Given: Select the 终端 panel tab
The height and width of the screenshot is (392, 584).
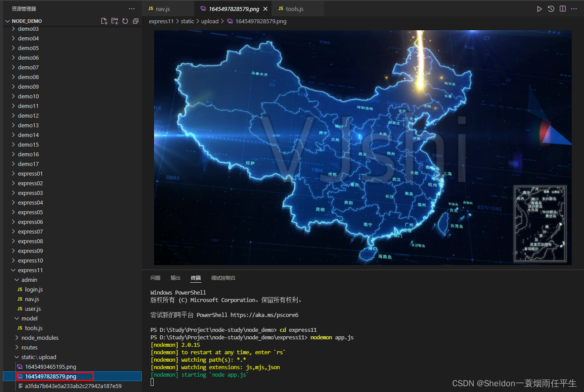Looking at the screenshot, I should (x=196, y=278).
